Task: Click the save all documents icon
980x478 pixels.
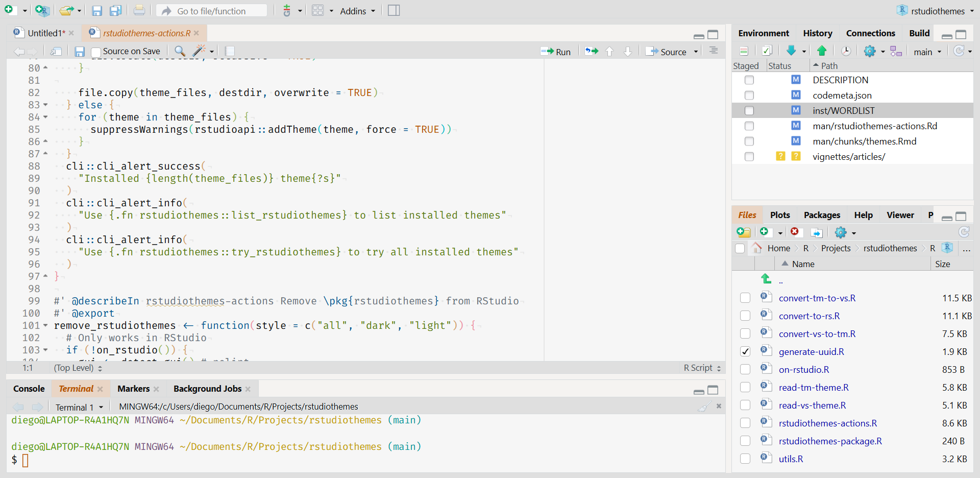Action: (x=116, y=11)
